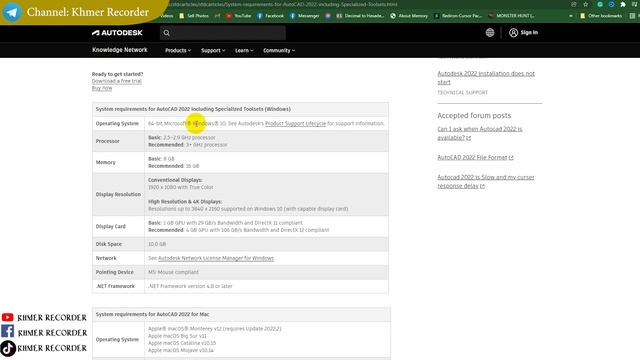Click the Pointing Device row label
The height and width of the screenshot is (360, 640).
[x=114, y=272]
